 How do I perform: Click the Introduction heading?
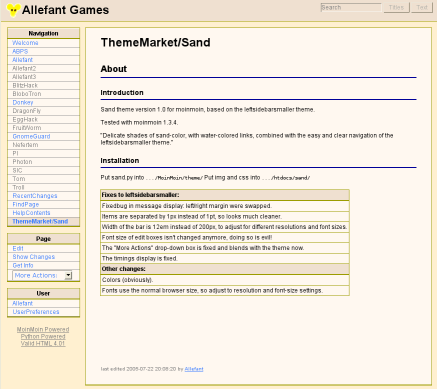[x=122, y=93]
